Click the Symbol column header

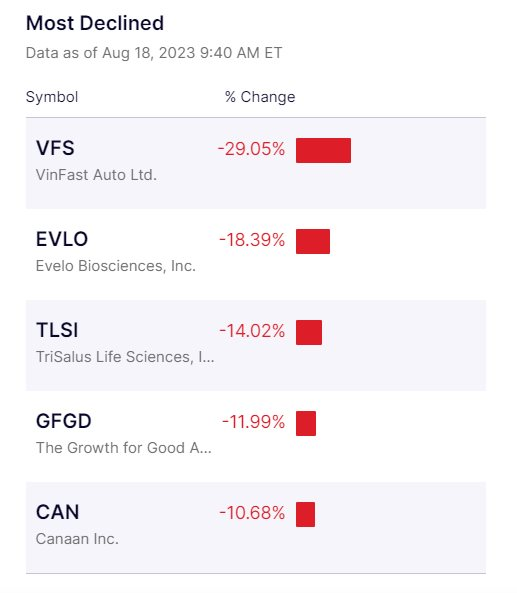(x=52, y=97)
